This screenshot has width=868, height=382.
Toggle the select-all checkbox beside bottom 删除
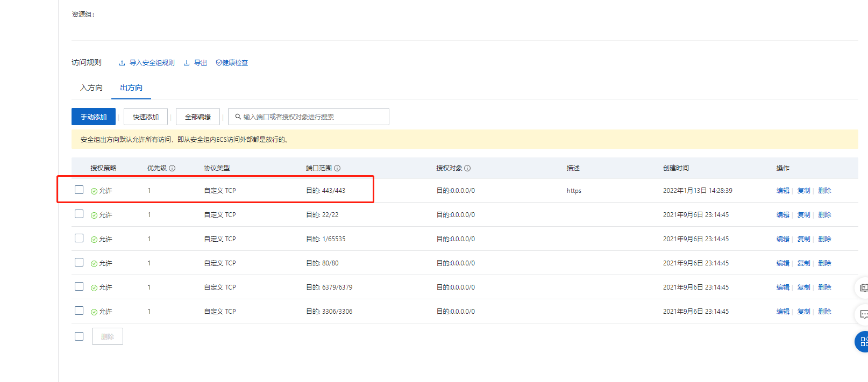(x=79, y=336)
